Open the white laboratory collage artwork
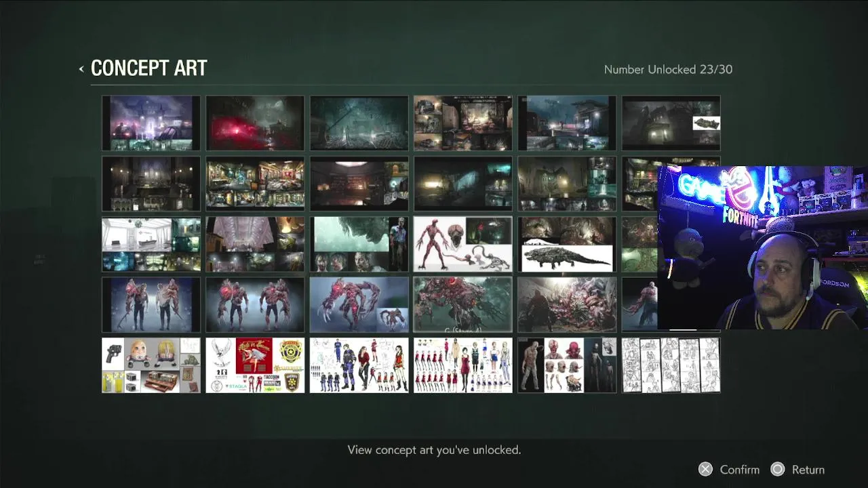Image resolution: width=868 pixels, height=488 pixels. pos(151,244)
